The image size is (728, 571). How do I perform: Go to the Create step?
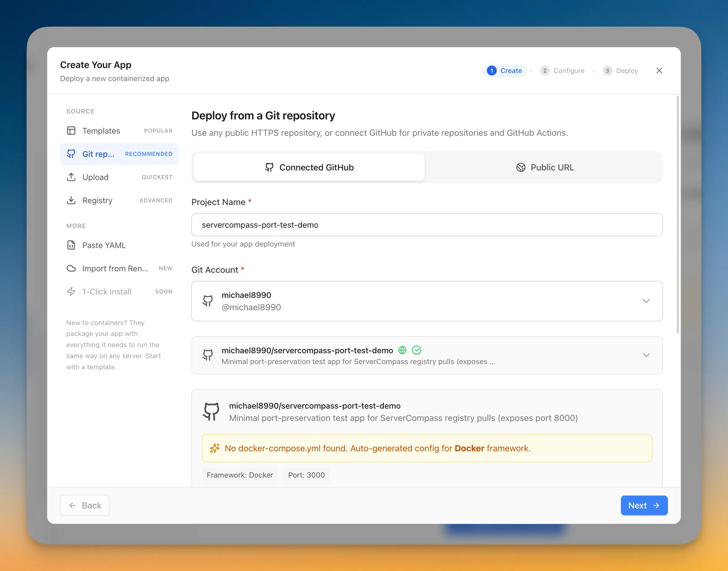[x=505, y=71]
